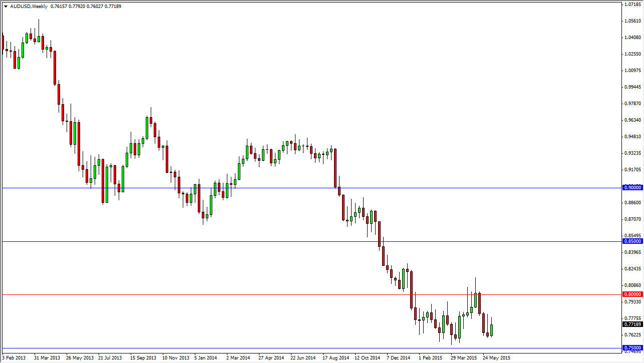The image size is (644, 363).
Task: Click the 0.99440 value on price scale
Action: tap(633, 87)
